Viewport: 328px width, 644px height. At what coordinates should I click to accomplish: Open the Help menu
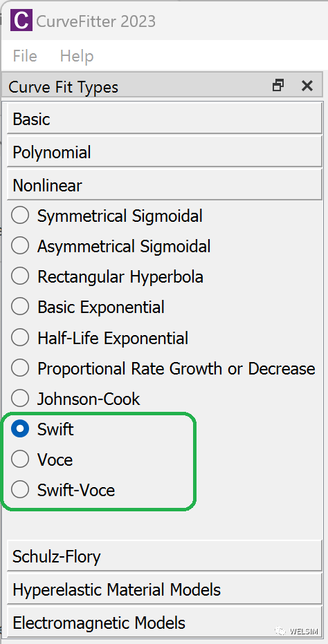point(77,56)
